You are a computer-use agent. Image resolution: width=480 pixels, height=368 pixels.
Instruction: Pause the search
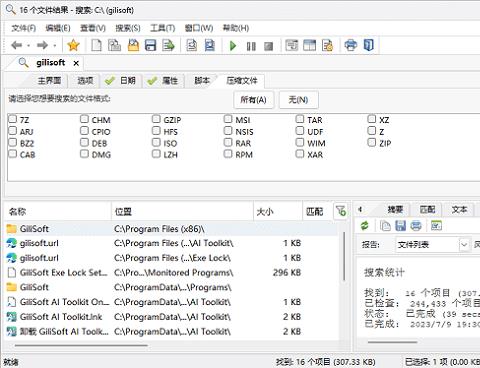[251, 46]
